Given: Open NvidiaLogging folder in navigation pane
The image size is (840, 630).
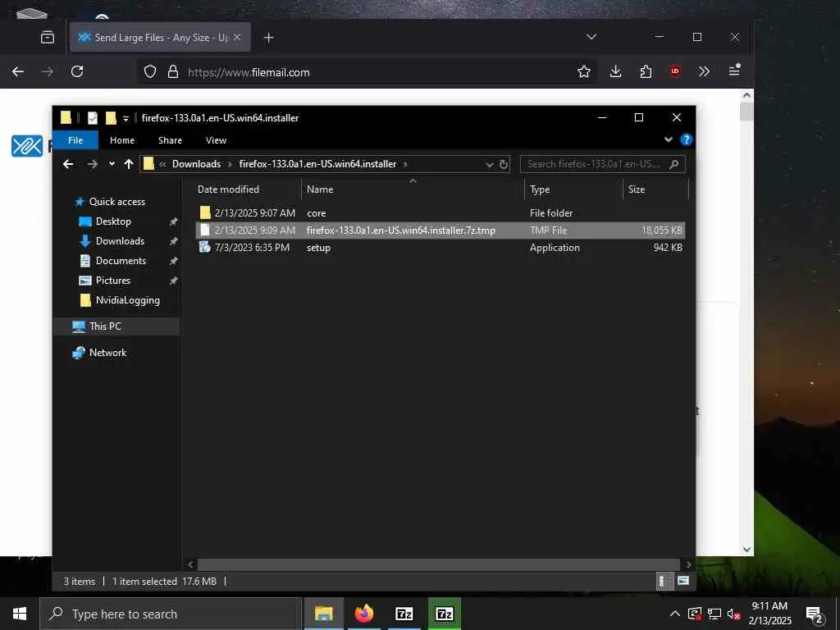Looking at the screenshot, I should coord(127,300).
